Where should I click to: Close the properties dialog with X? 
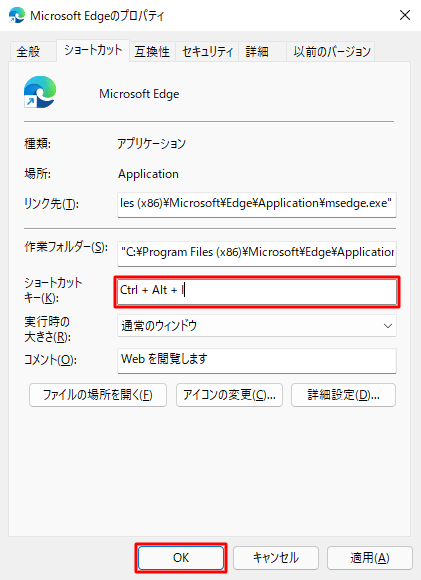405,15
